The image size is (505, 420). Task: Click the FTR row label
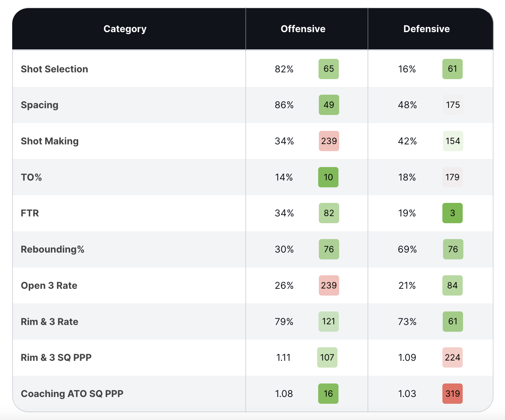coord(30,213)
